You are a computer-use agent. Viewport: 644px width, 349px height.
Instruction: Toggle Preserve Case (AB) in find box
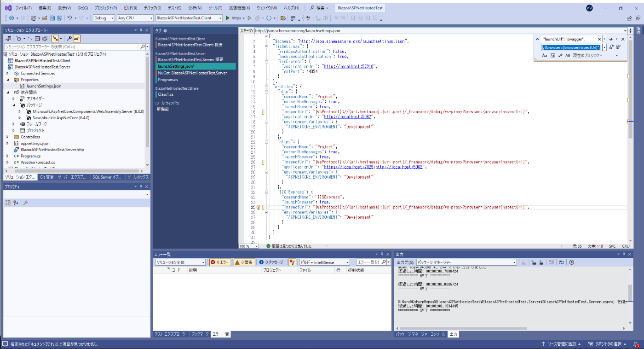(568, 55)
